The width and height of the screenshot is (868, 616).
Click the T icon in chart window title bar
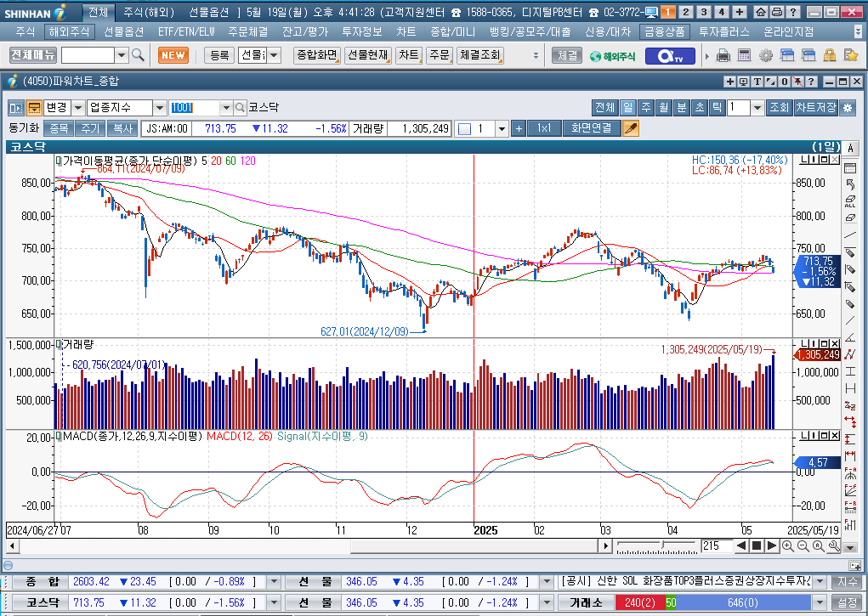[757, 82]
